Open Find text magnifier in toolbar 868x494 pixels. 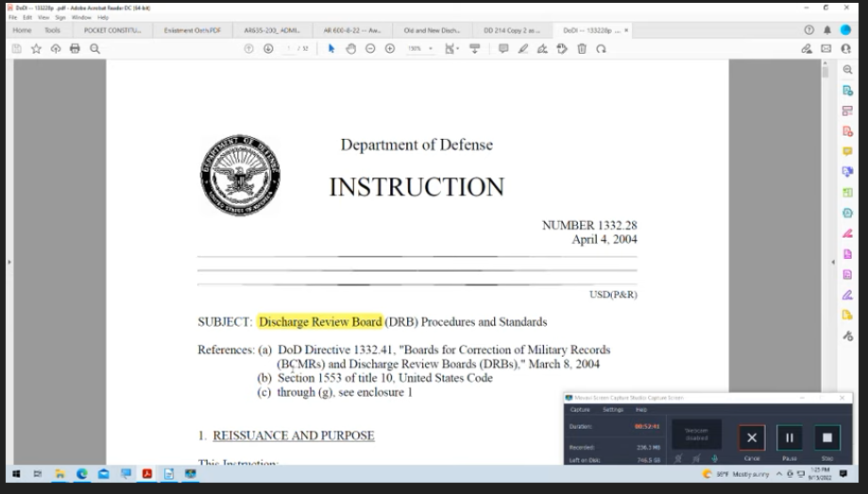94,49
